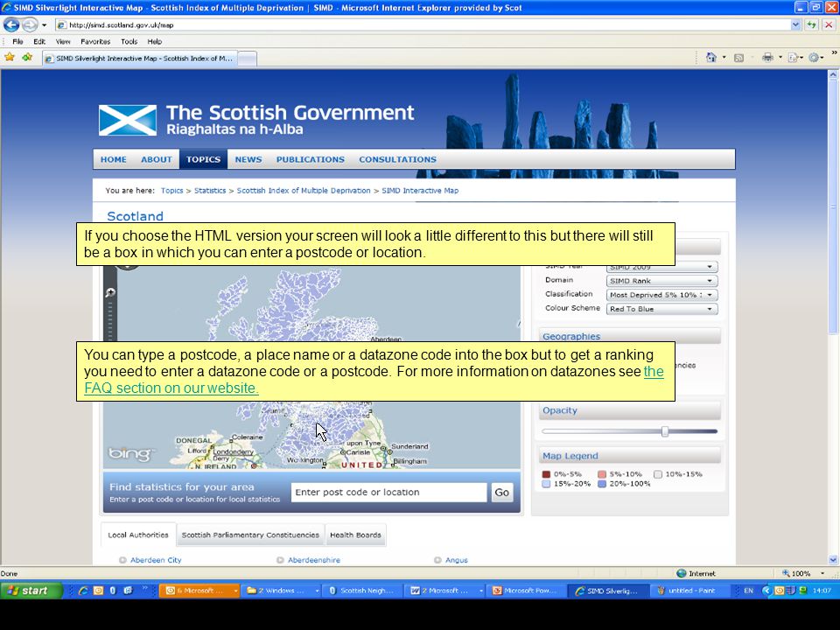Switch to Scottish Neigh... taskbar item
The height and width of the screenshot is (630, 840).
362,591
